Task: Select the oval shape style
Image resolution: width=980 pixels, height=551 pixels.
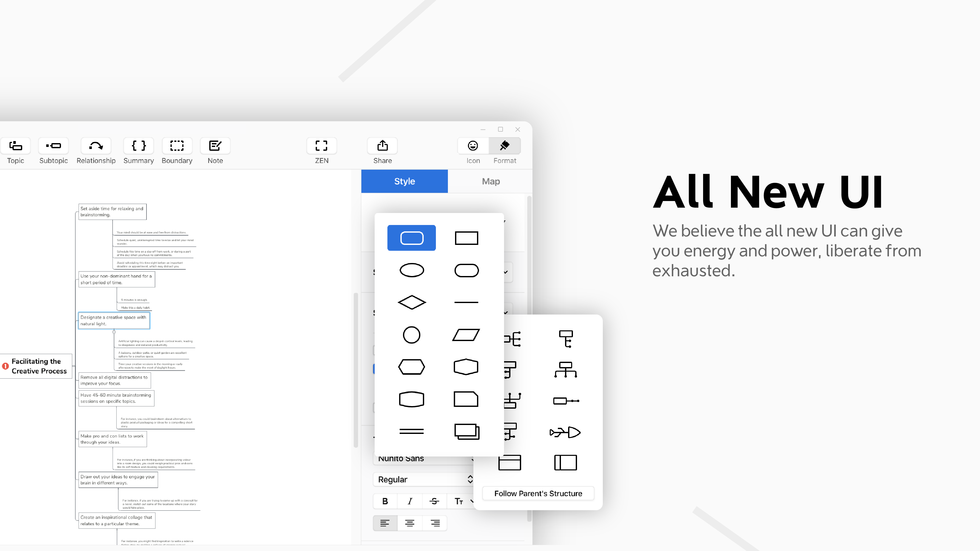Action: click(411, 270)
